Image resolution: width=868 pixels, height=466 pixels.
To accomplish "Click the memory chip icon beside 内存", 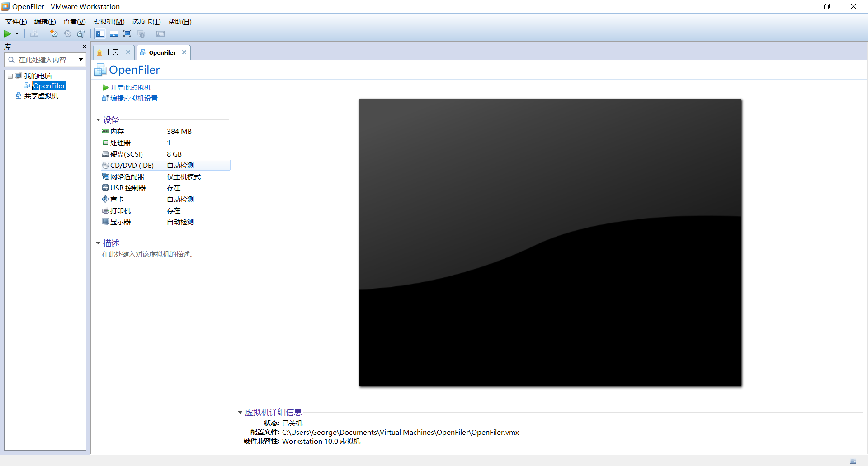I will (106, 131).
